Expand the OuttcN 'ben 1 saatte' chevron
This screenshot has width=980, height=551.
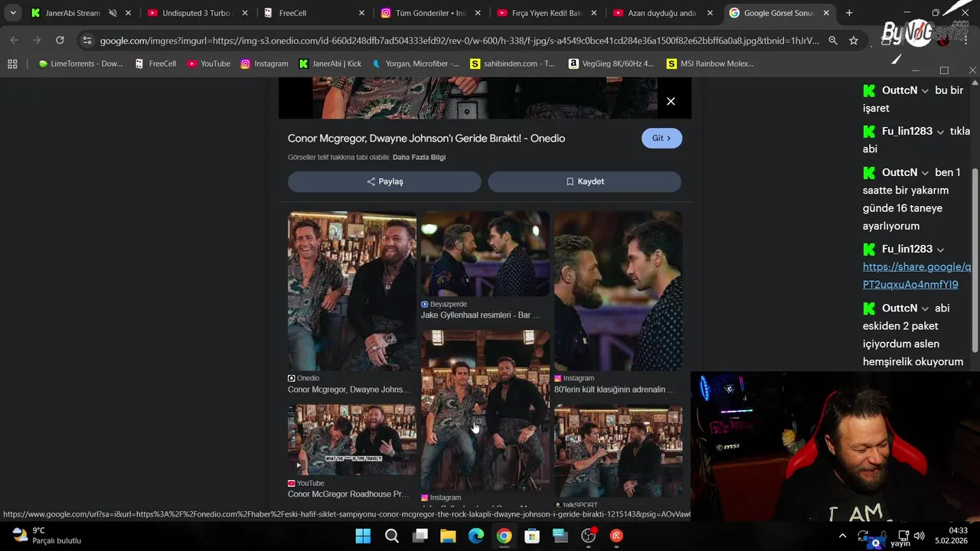925,173
